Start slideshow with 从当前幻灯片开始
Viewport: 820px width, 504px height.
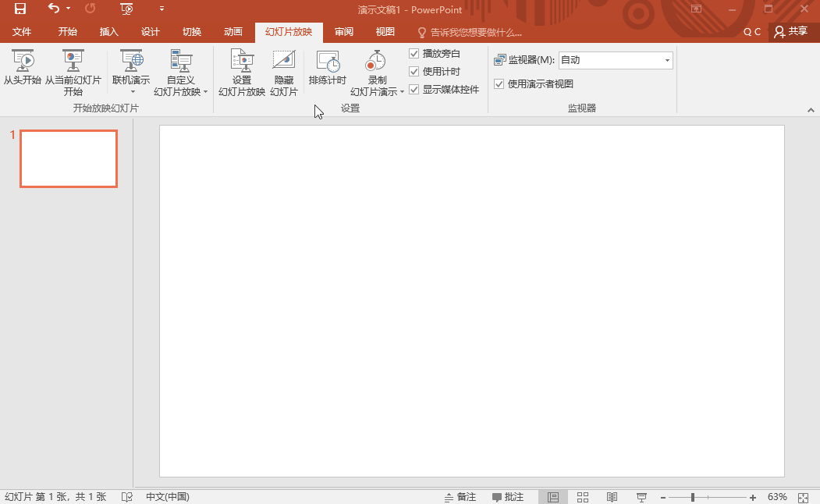pyautogui.click(x=73, y=62)
